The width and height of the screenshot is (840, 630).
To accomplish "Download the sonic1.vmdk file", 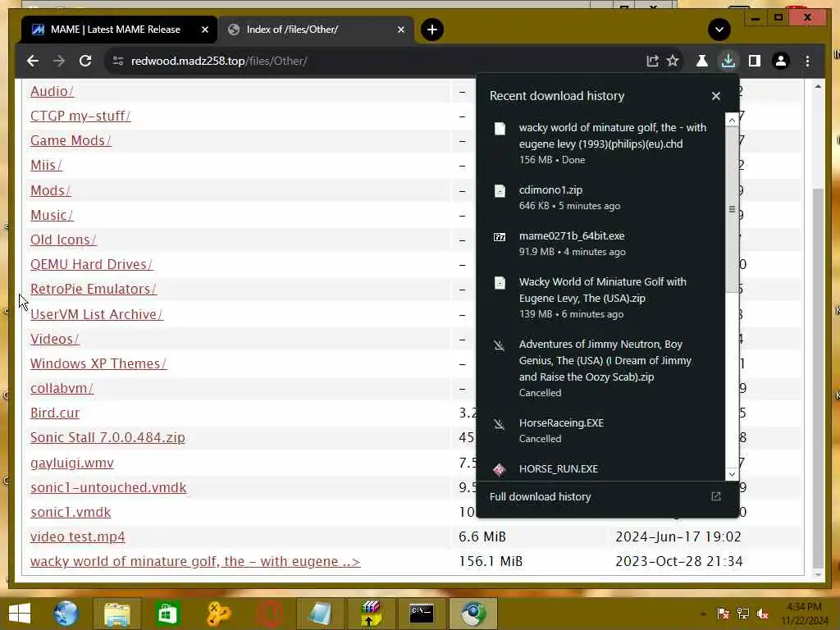I will (x=71, y=512).
